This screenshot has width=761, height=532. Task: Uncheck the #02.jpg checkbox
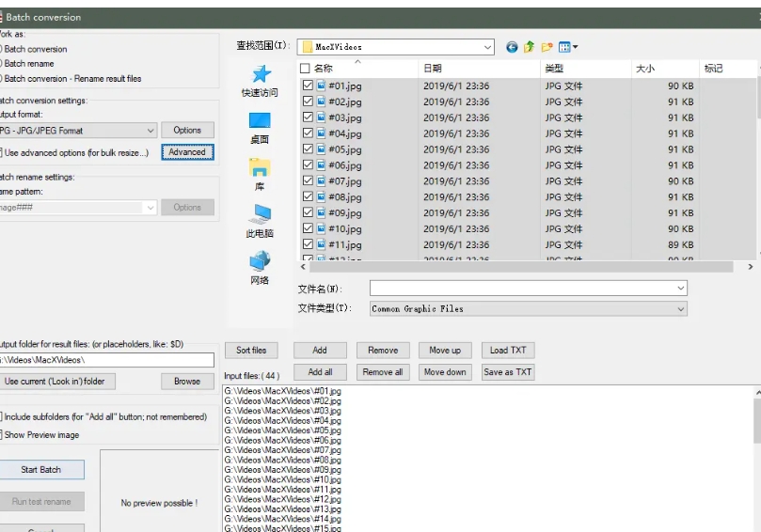point(308,102)
